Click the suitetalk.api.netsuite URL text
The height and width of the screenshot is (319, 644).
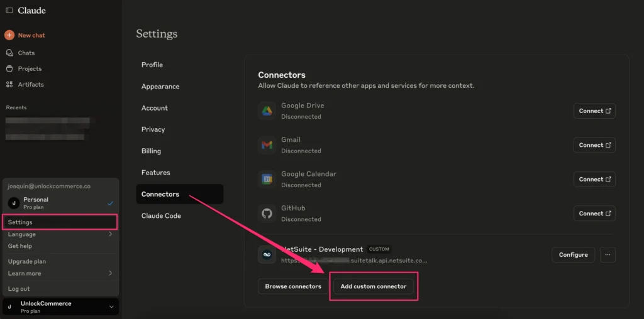click(354, 261)
